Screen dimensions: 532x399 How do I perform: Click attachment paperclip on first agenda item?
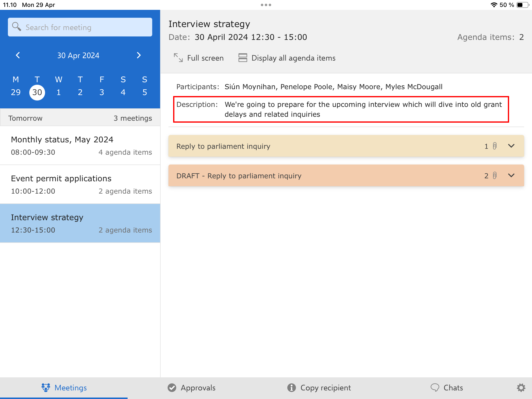(x=495, y=146)
